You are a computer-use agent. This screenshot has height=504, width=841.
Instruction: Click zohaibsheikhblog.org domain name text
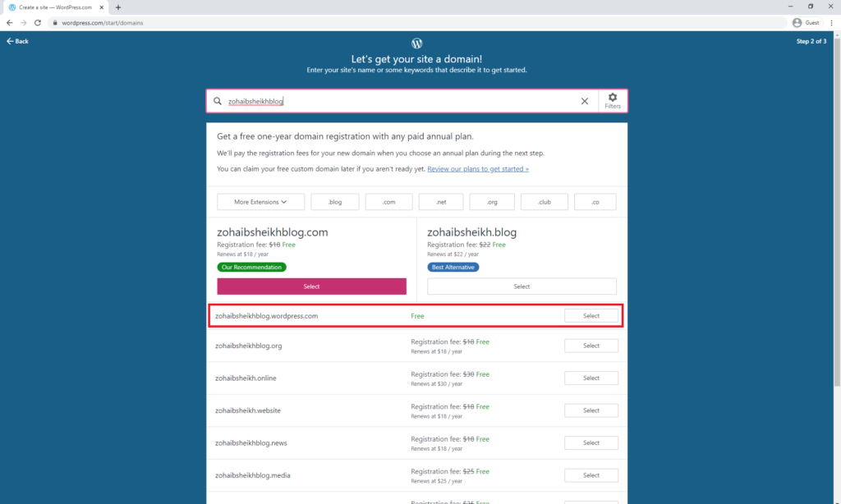tap(248, 346)
